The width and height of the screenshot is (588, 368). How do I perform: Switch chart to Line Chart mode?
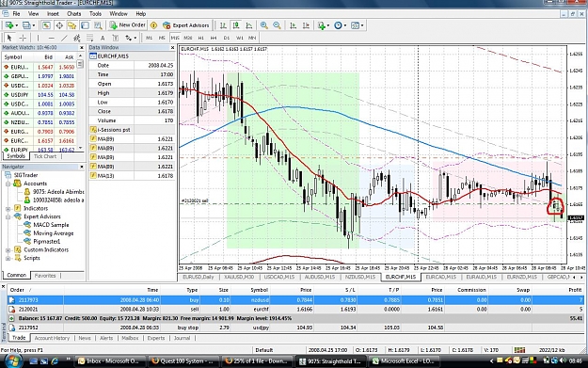(x=248, y=25)
